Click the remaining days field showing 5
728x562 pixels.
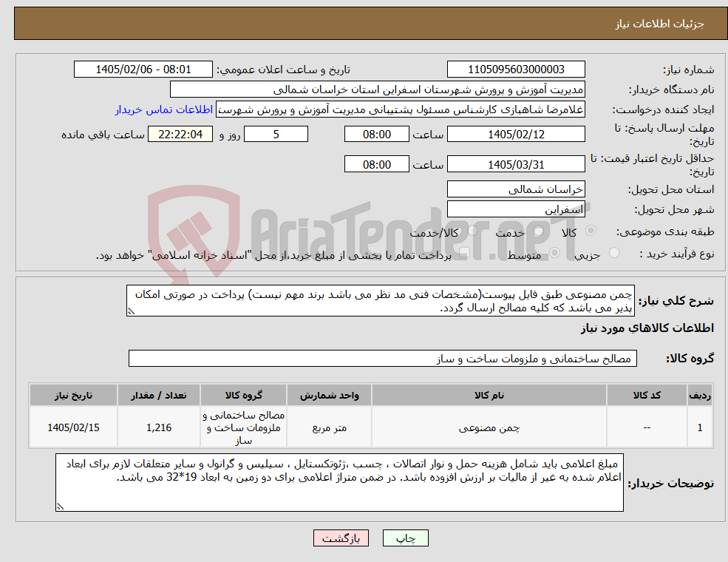(276, 135)
